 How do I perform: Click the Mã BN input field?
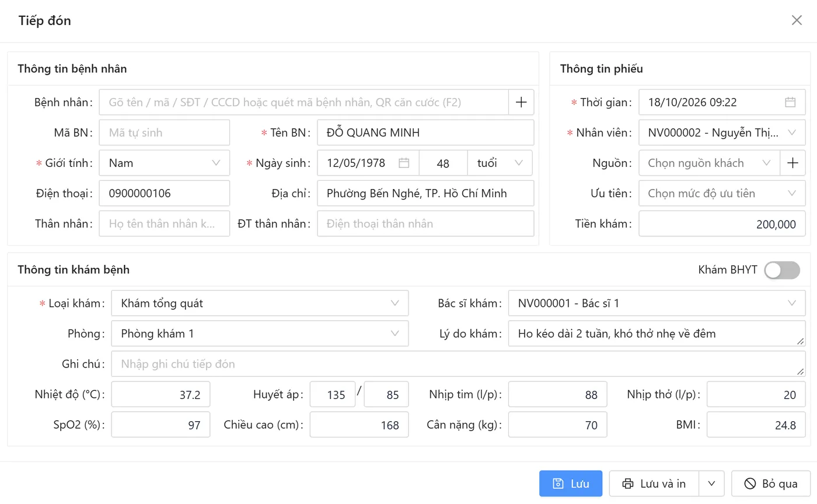(165, 132)
